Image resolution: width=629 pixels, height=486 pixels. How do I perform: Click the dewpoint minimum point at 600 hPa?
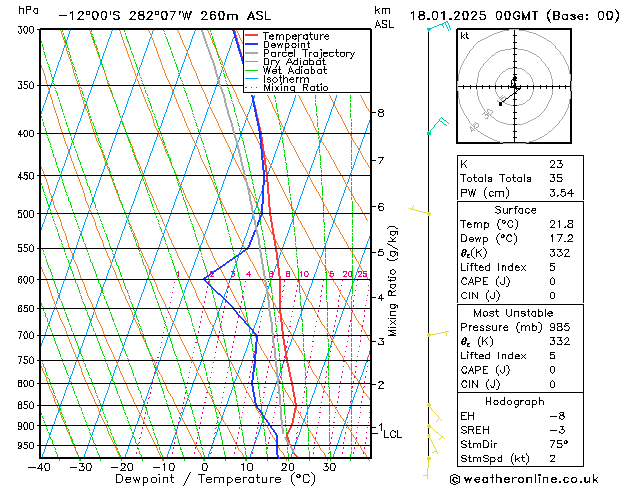point(204,279)
